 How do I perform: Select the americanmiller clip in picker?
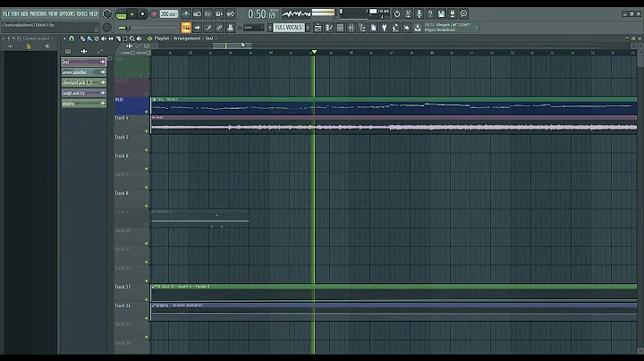(x=84, y=72)
